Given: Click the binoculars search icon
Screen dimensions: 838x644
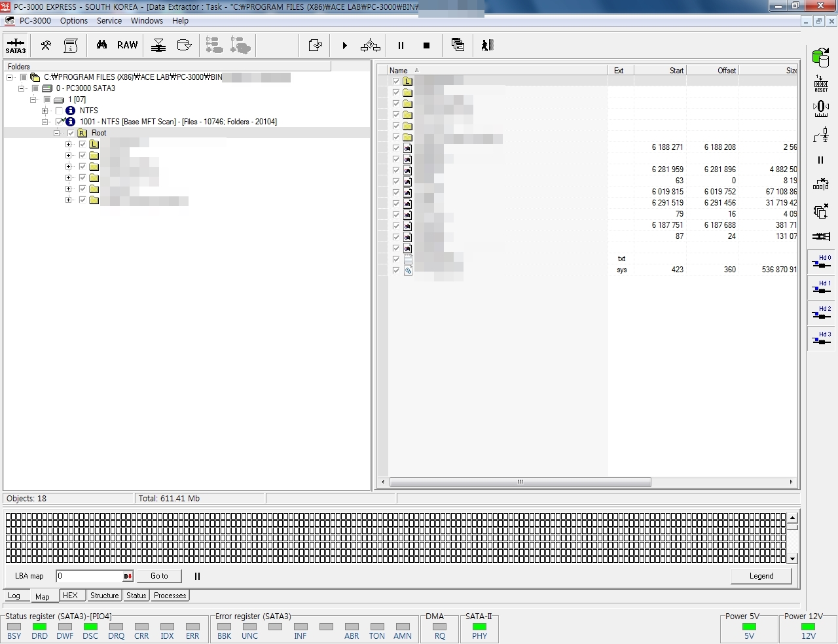Looking at the screenshot, I should 101,45.
